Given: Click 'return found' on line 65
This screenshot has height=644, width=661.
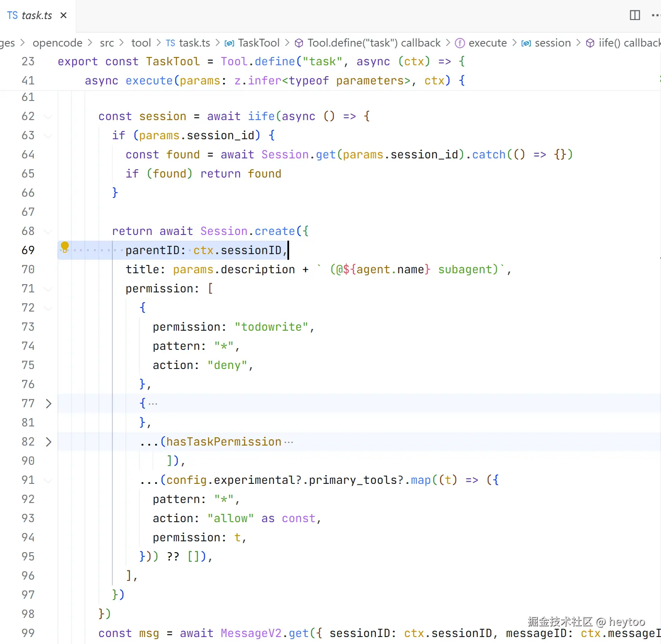Looking at the screenshot, I should [241, 174].
